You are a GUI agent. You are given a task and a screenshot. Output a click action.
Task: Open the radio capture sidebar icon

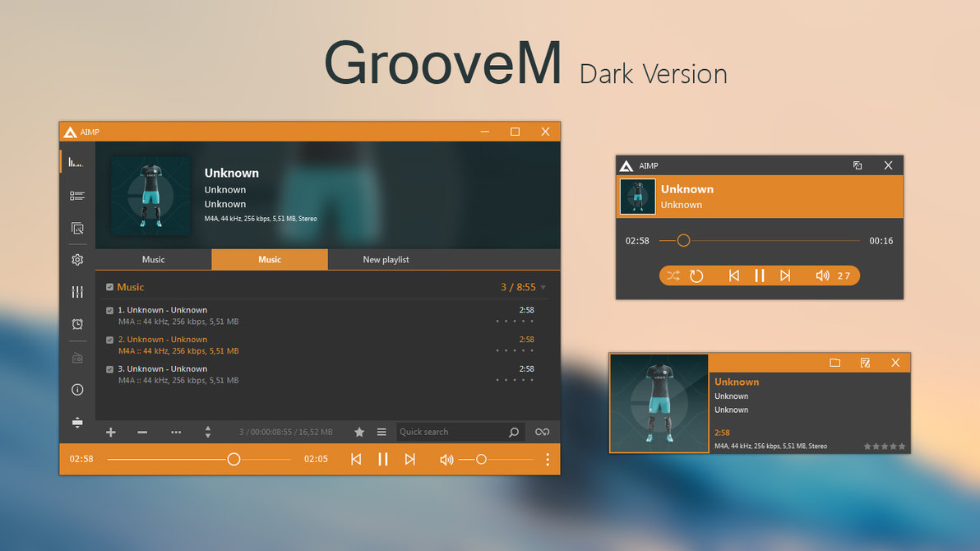[x=77, y=359]
